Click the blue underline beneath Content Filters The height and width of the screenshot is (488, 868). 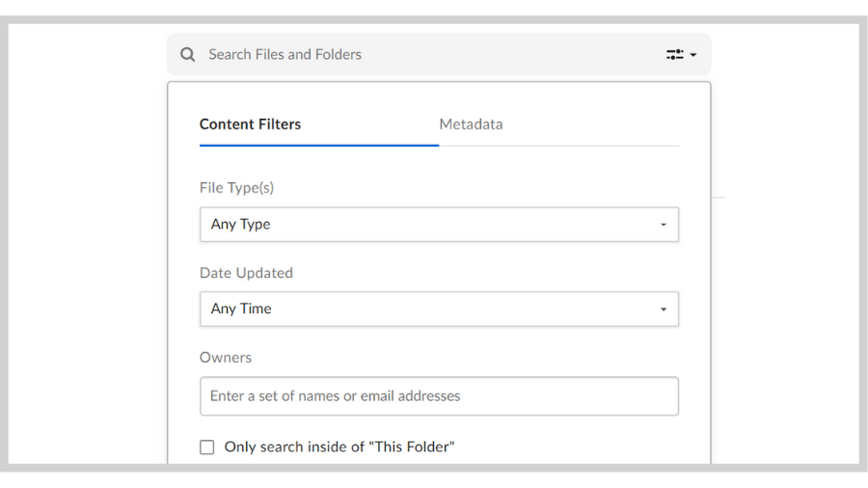(x=319, y=146)
